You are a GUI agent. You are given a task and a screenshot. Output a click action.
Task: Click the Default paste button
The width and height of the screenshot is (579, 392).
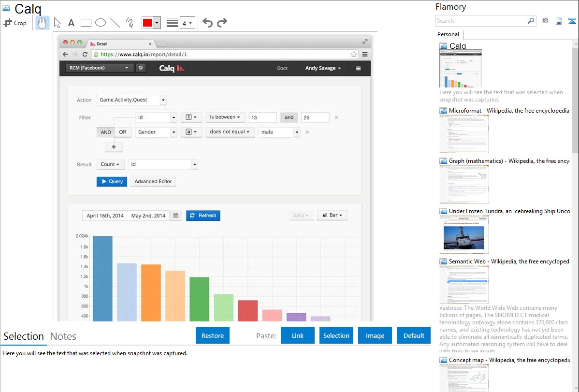414,335
